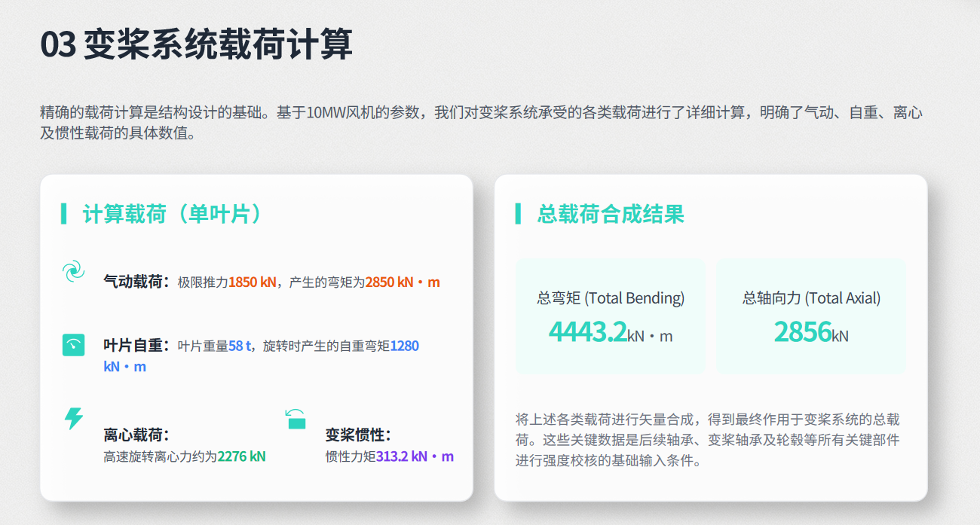Click the green bar beside 总载荷合成结果
The height and width of the screenshot is (525, 980).
coord(518,214)
